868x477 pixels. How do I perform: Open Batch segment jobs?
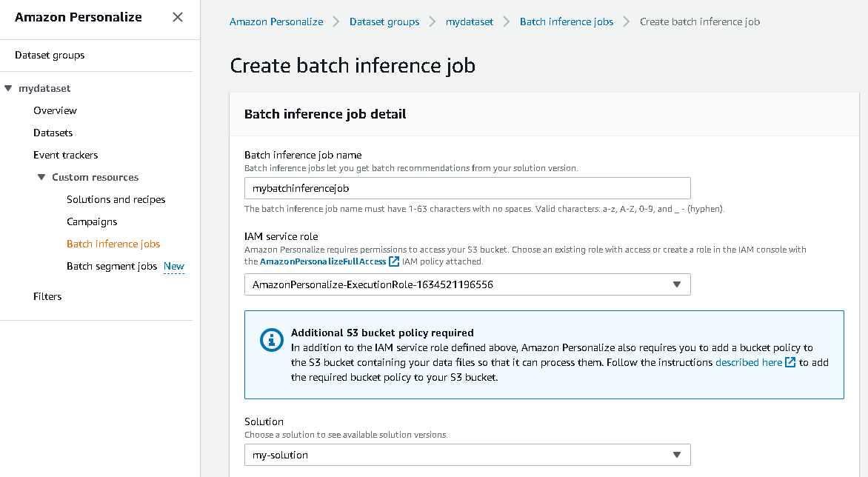[x=112, y=266]
